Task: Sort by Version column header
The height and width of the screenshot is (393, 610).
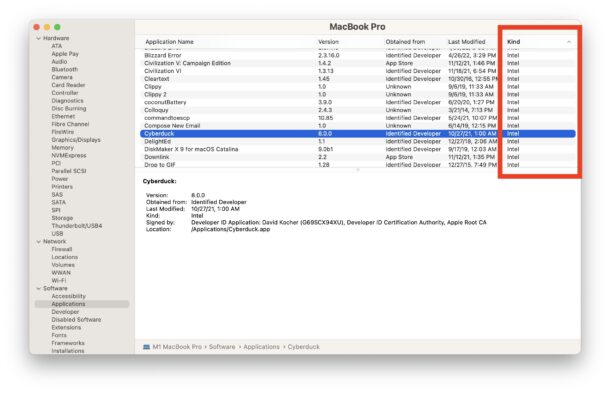Action: pos(328,42)
